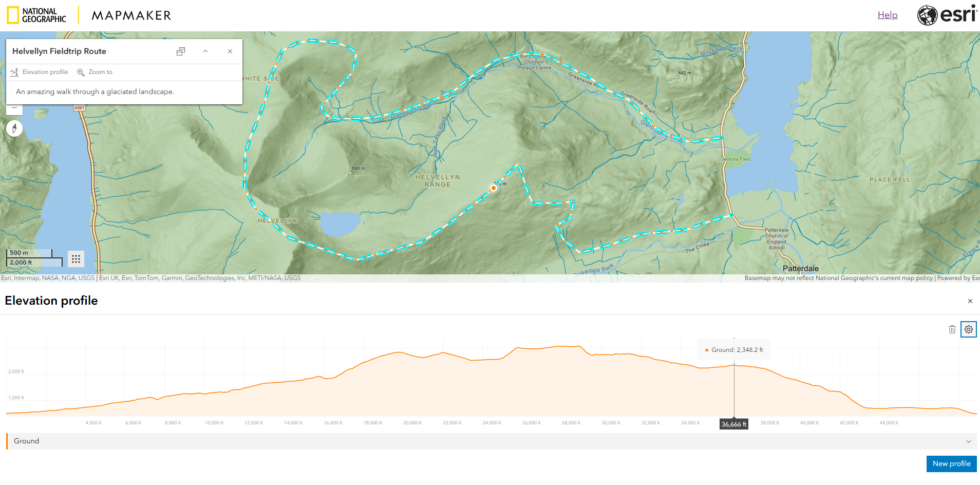Click the compass orientation icon on the map
The height and width of the screenshot is (485, 980).
click(14, 128)
